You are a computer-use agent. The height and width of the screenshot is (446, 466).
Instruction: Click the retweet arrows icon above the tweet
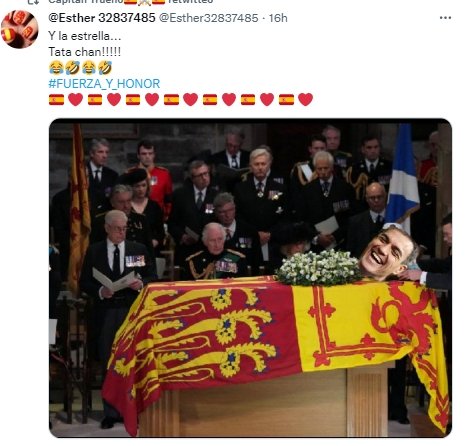click(x=33, y=2)
